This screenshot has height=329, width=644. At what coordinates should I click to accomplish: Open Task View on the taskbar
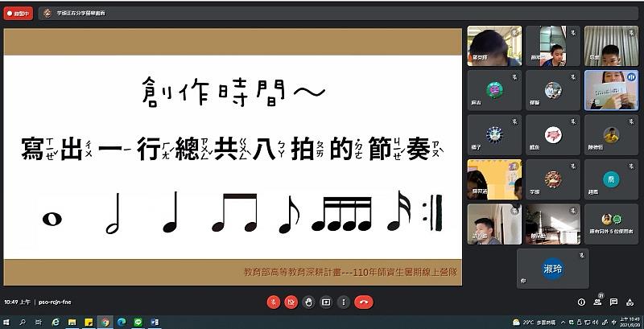coord(39,323)
